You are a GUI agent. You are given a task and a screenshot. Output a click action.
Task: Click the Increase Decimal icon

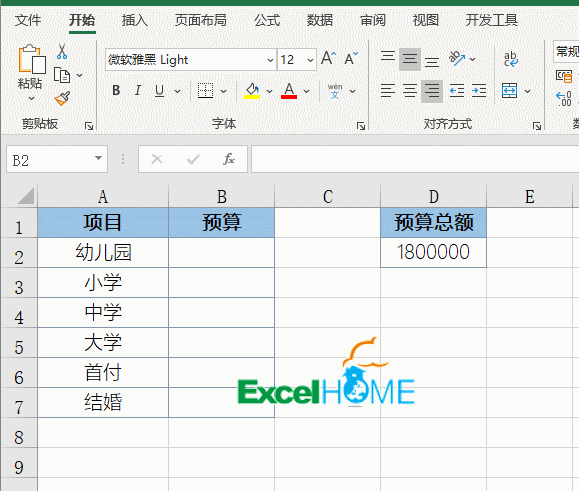[564, 99]
